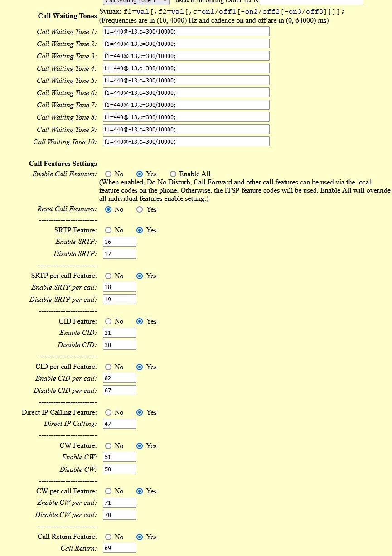Select No for CID per call Feature
Viewport: 392px width, 556px height.
(108, 367)
